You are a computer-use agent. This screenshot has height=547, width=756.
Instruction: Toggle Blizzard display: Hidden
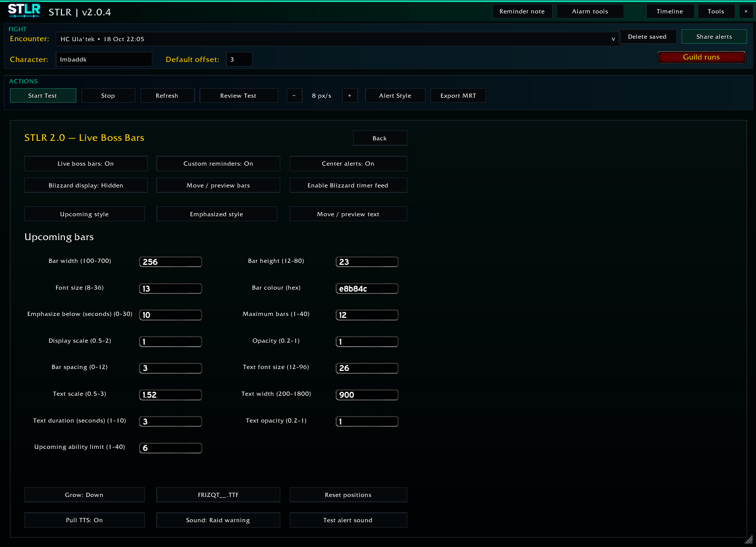point(86,185)
